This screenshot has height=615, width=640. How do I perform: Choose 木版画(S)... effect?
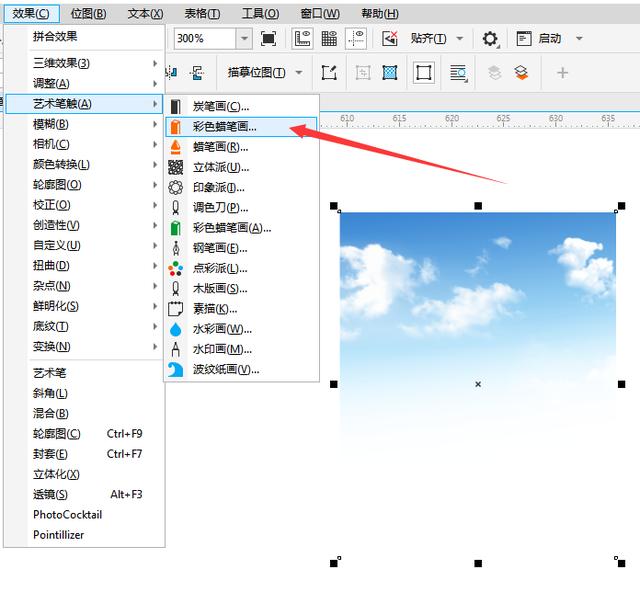click(241, 289)
